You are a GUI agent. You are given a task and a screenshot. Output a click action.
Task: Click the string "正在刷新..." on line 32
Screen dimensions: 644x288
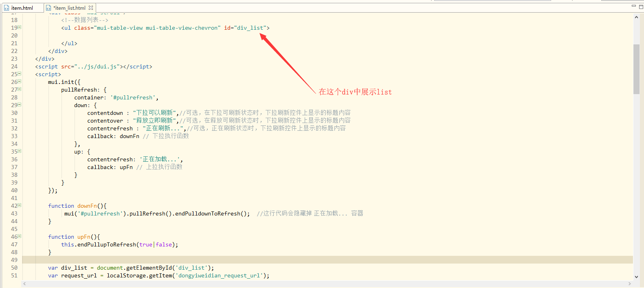[163, 128]
